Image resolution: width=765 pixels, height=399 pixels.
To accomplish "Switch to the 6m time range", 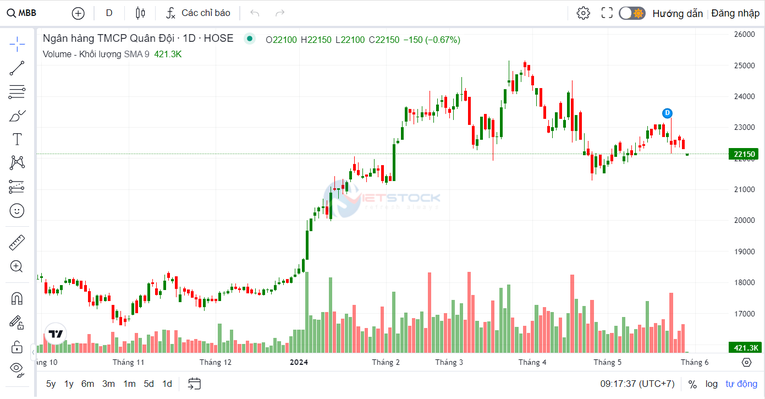I will pos(88,384).
